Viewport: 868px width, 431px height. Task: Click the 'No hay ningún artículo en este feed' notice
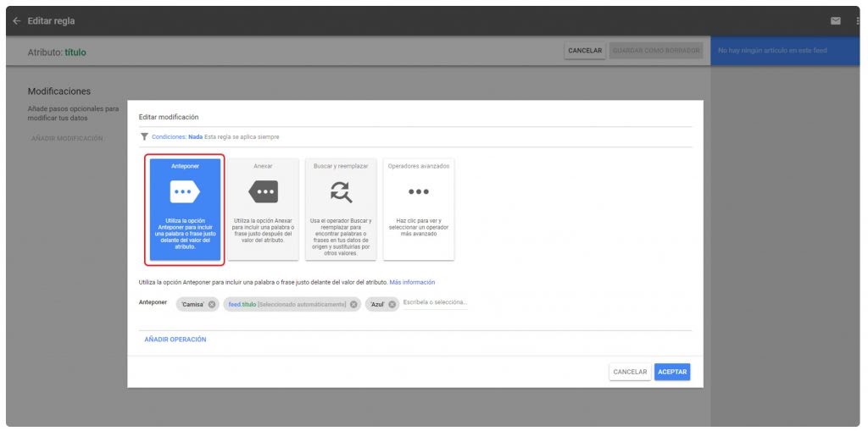click(x=772, y=50)
